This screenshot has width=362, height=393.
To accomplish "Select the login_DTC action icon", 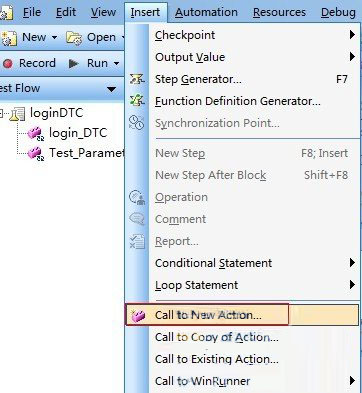I will (36, 134).
